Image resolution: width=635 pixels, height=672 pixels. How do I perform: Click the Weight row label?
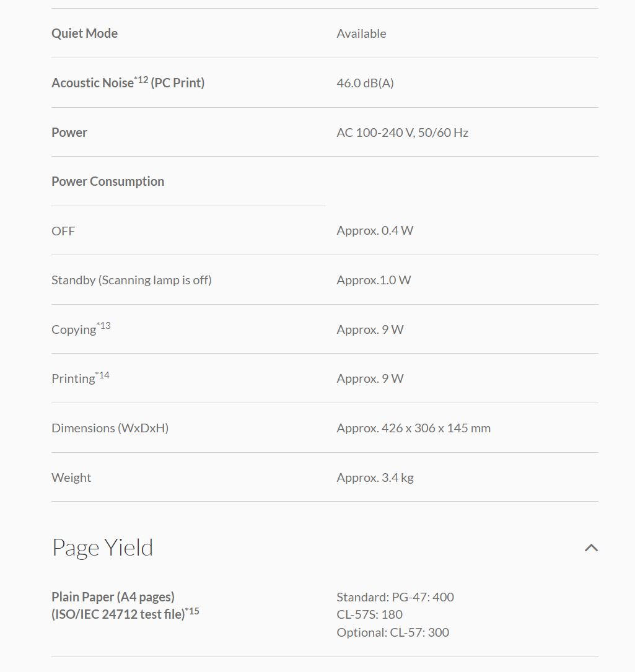tap(71, 478)
